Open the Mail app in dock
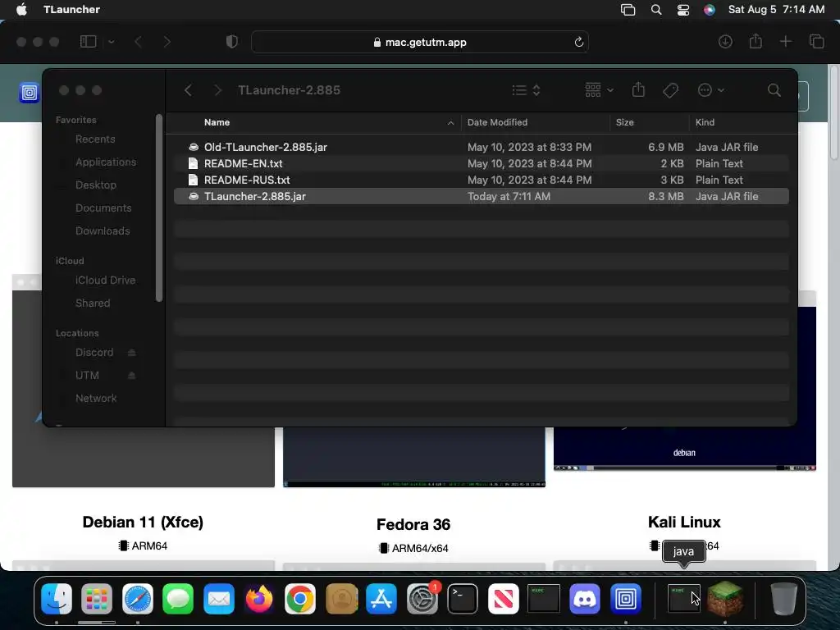The height and width of the screenshot is (630, 840). click(218, 598)
